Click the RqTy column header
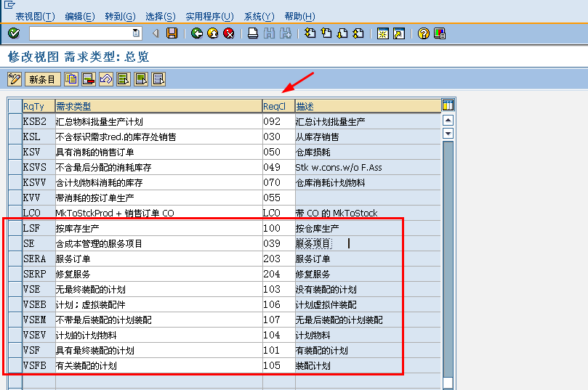 pos(39,107)
